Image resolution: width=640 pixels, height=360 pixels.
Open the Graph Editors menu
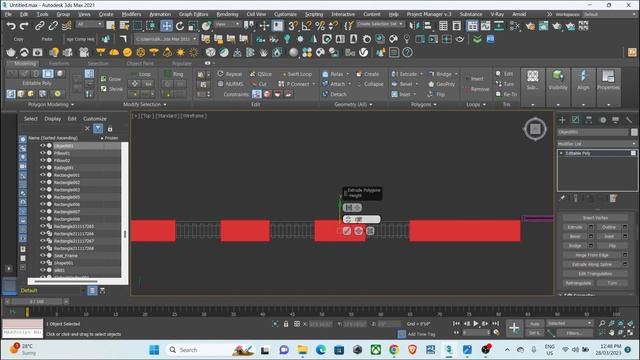[x=193, y=14]
